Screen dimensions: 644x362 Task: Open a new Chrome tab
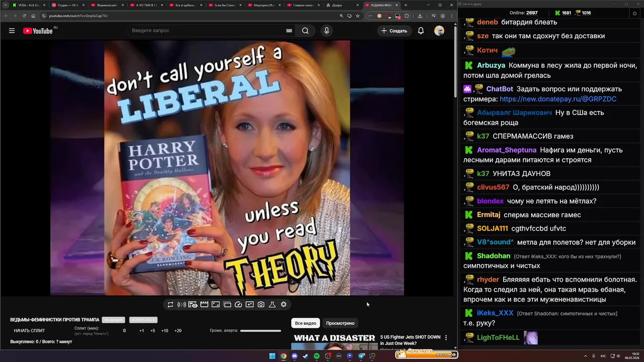pyautogui.click(x=406, y=5)
